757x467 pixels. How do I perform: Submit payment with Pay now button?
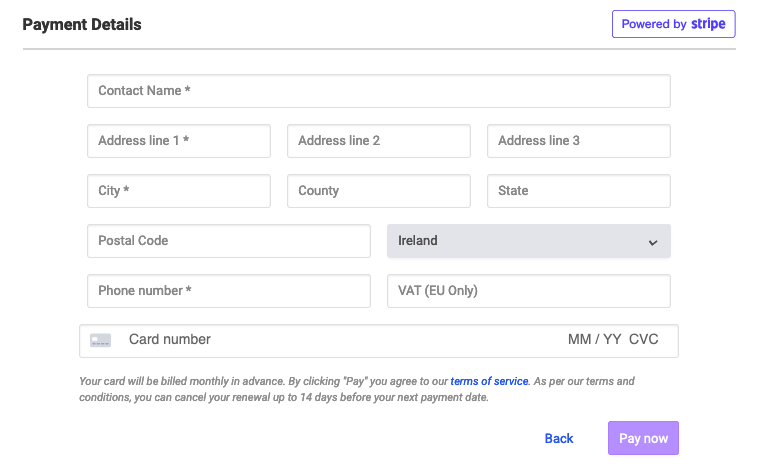coord(643,438)
